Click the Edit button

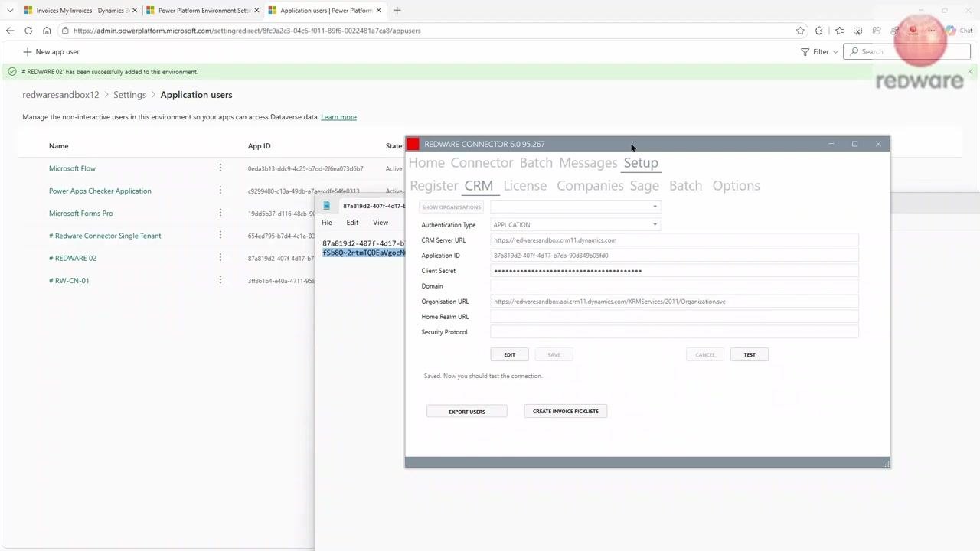[510, 354]
